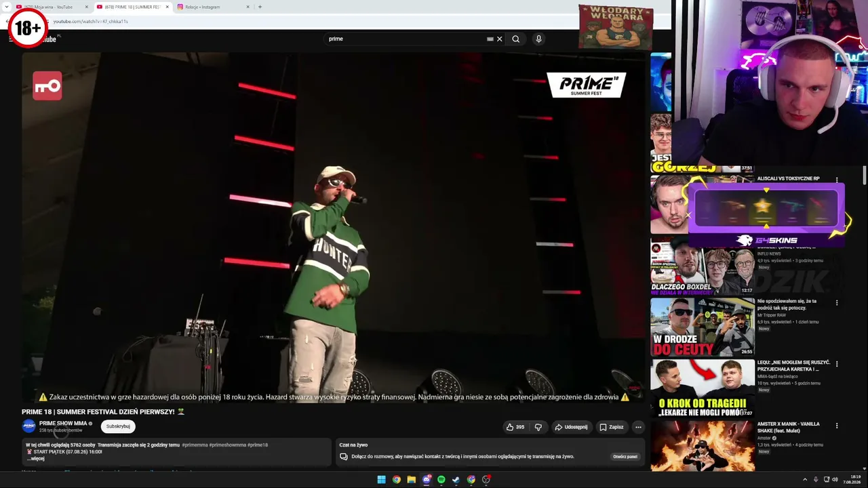Image resolution: width=868 pixels, height=488 pixels.
Task: Open the tab search dropdown in Chrome
Action: tap(8, 7)
